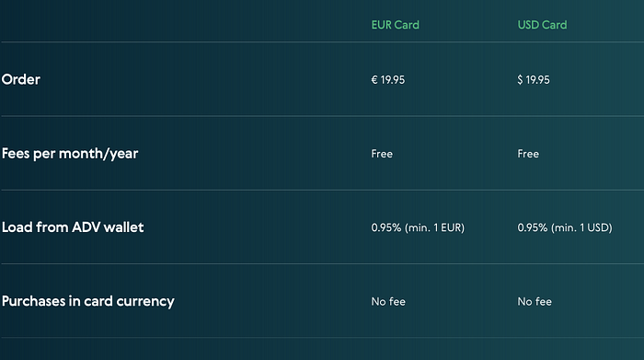Click the word currency in purchases row
644x360 pixels.
145,302
